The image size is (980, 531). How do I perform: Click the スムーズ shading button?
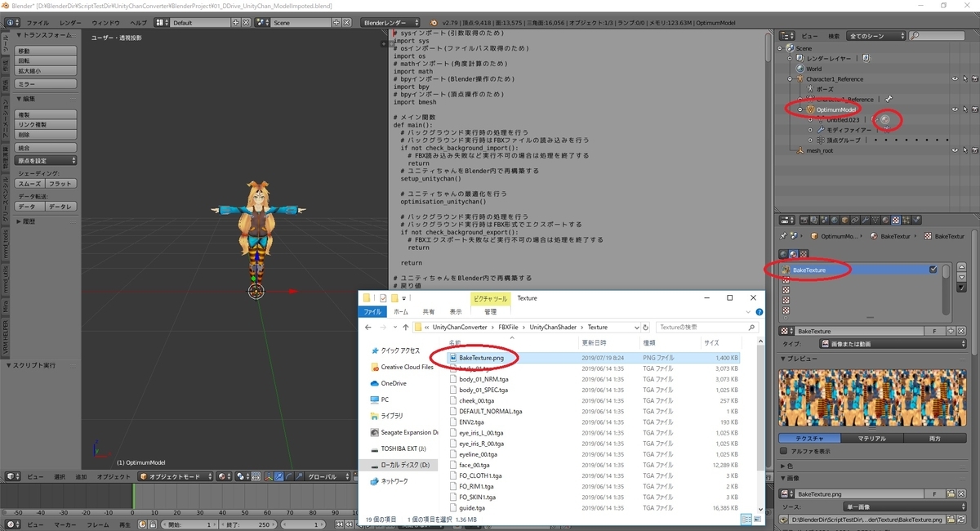click(31, 184)
